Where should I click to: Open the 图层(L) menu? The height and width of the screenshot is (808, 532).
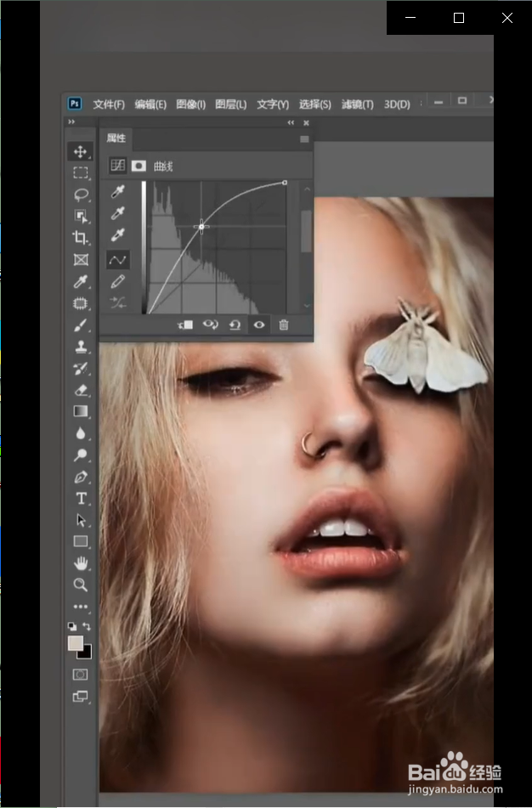(x=231, y=105)
